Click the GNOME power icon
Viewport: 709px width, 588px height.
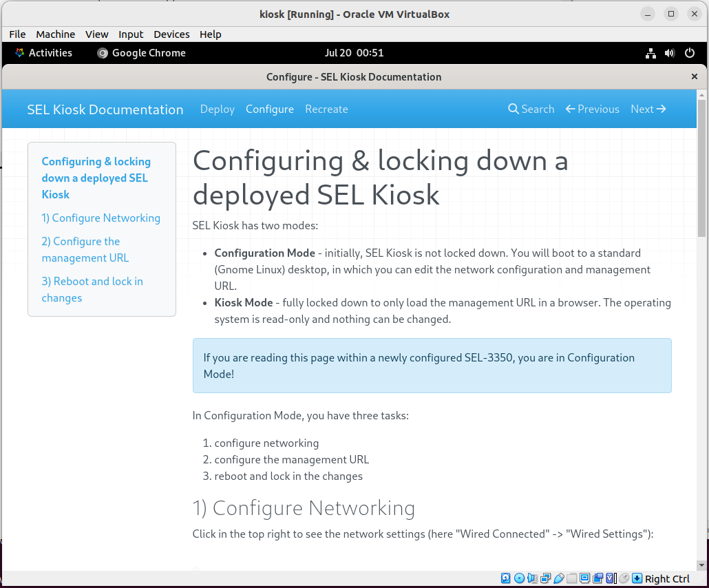pyautogui.click(x=690, y=53)
